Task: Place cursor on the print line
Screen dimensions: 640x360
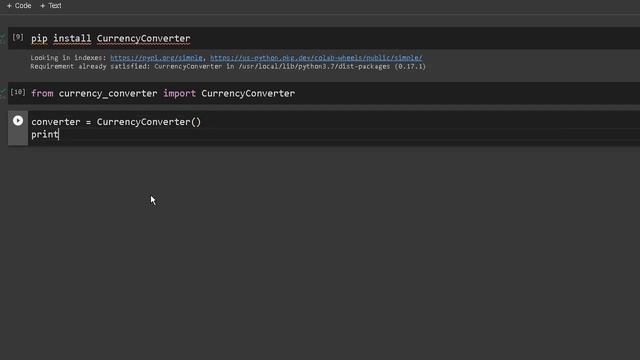Action: (x=45, y=134)
